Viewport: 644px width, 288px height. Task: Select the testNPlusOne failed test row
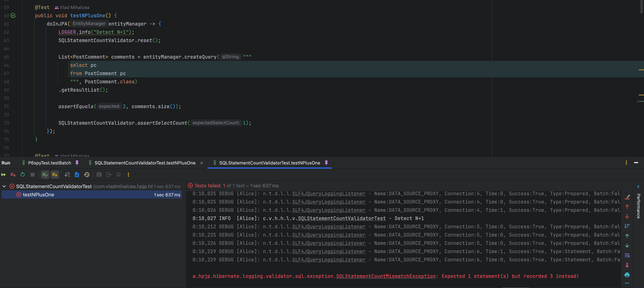pyautogui.click(x=38, y=195)
